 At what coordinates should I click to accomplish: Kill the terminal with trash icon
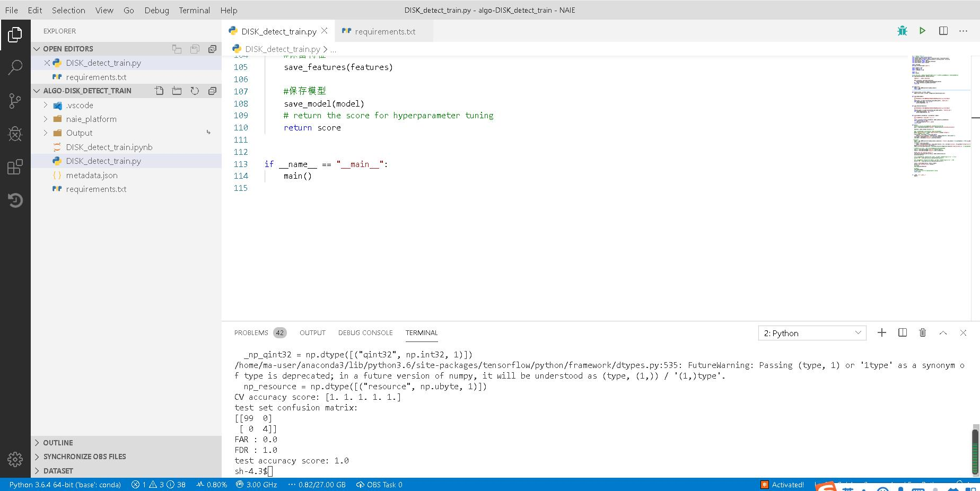tap(922, 332)
